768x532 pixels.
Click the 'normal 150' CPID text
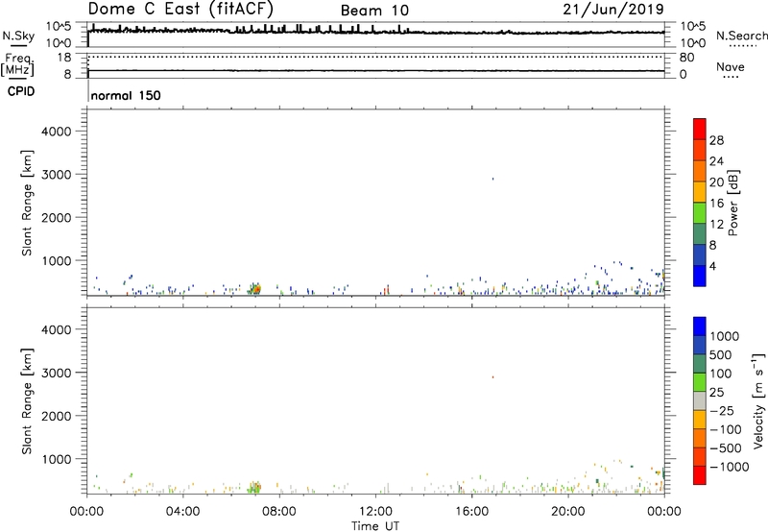tap(126, 95)
